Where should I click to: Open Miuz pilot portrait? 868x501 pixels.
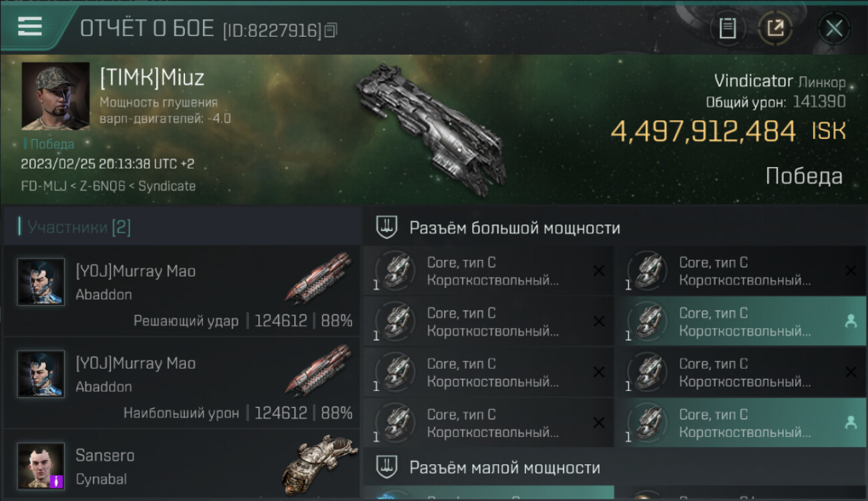pyautogui.click(x=55, y=96)
